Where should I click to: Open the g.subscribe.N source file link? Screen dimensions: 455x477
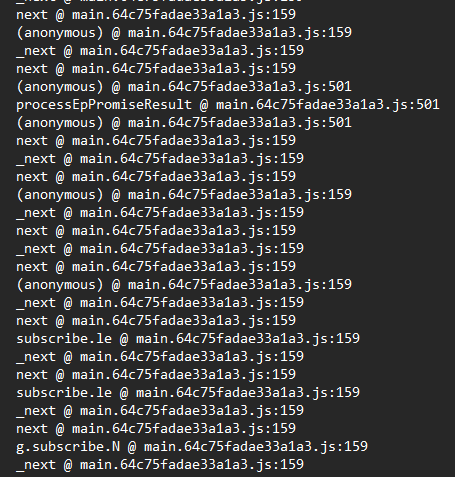click(256, 447)
